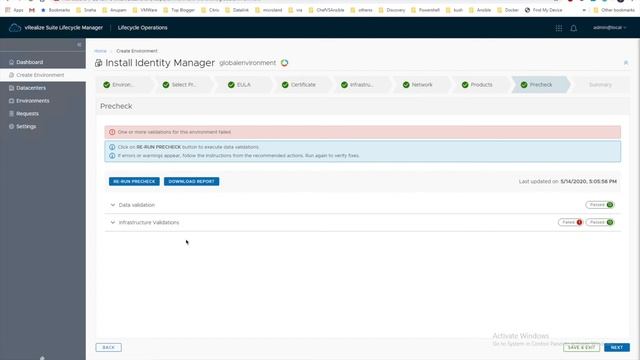
Task: Click the Failed badge on Infrastructure Validations
Action: point(571,222)
